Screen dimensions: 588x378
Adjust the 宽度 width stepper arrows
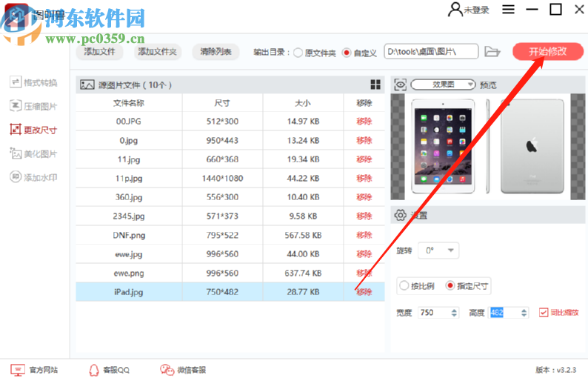pyautogui.click(x=454, y=313)
